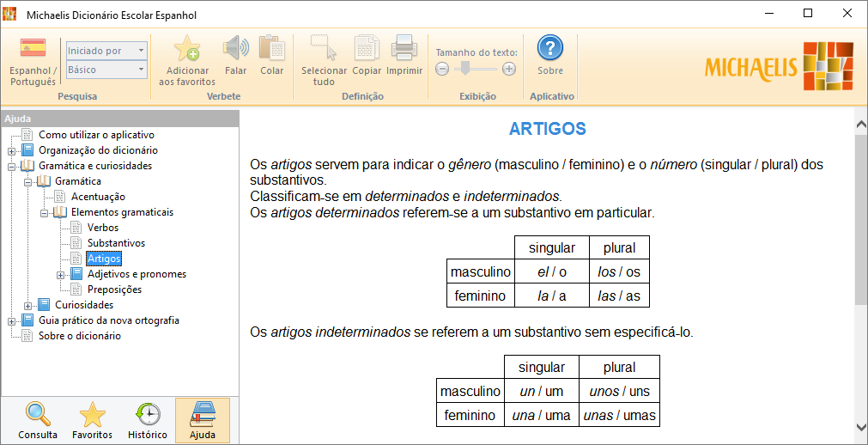Viewport: 868px width, 445px height.
Task: Adjust the Tamanho do texto slider
Action: click(x=465, y=69)
